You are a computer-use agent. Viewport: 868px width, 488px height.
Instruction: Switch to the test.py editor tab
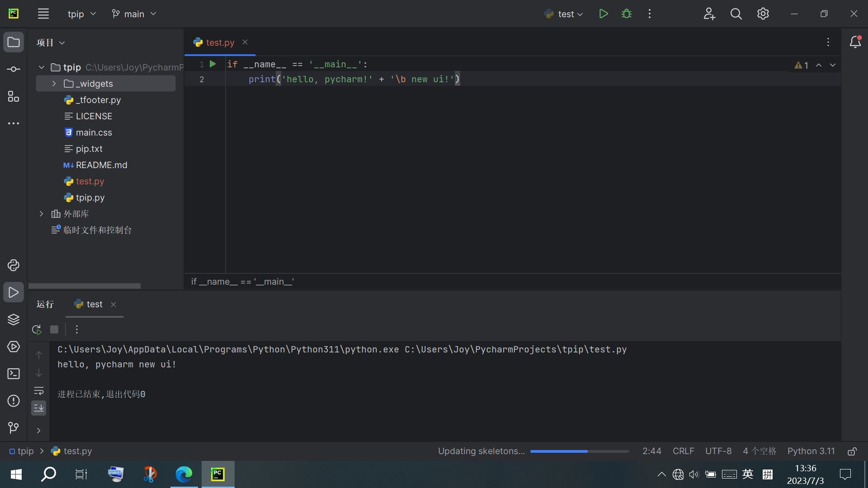pyautogui.click(x=220, y=42)
